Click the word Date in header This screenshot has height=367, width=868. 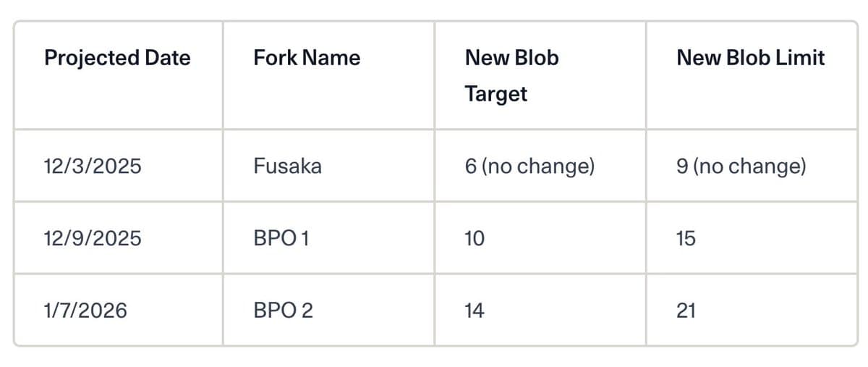(x=168, y=58)
